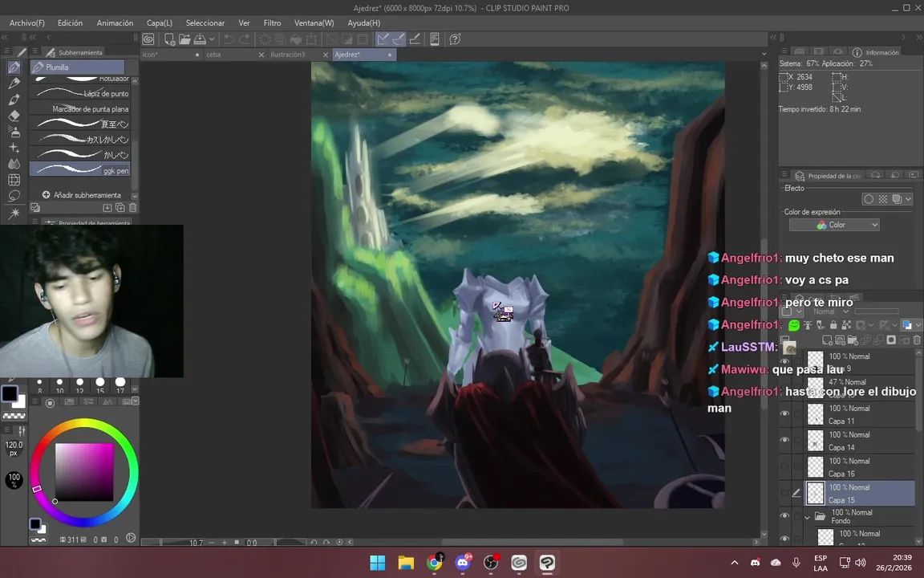Screen dimensions: 924x578
Task: Expand brush size presets list
Action: coord(135,389)
